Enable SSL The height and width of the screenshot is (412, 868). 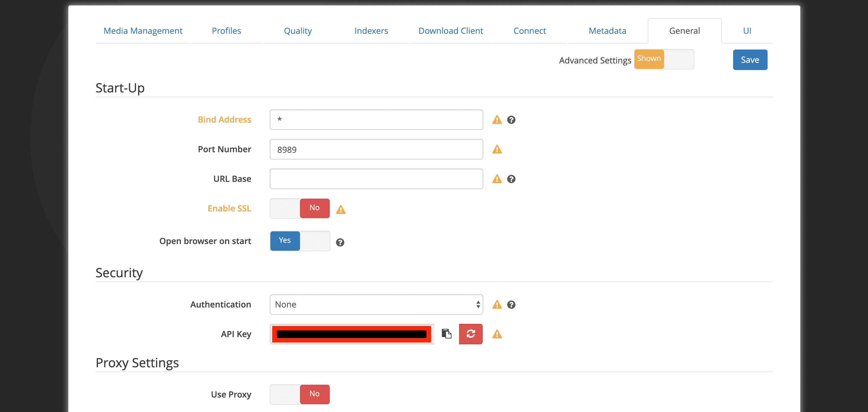click(285, 208)
